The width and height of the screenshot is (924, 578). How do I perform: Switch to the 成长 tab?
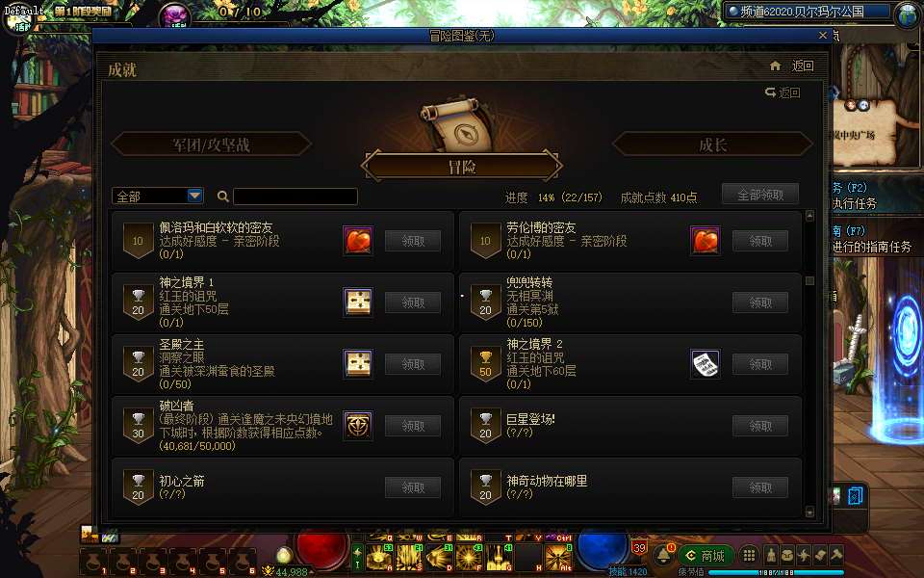coord(712,144)
